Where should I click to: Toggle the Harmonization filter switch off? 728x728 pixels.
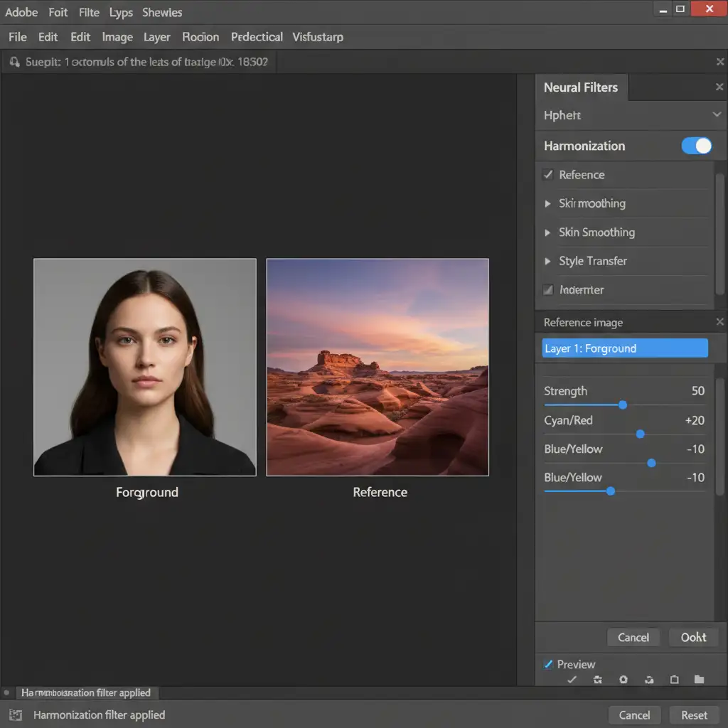pyautogui.click(x=696, y=146)
